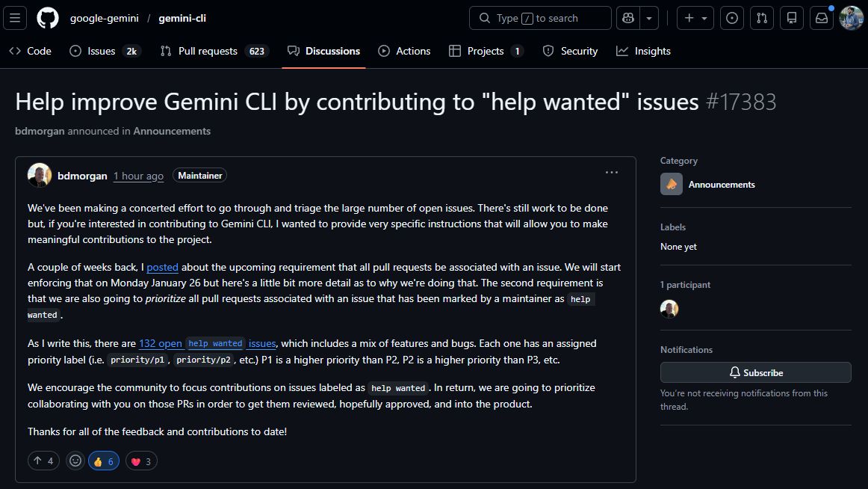Open bdmorgan author name on post
Viewport: 868px width, 489px height.
point(82,176)
